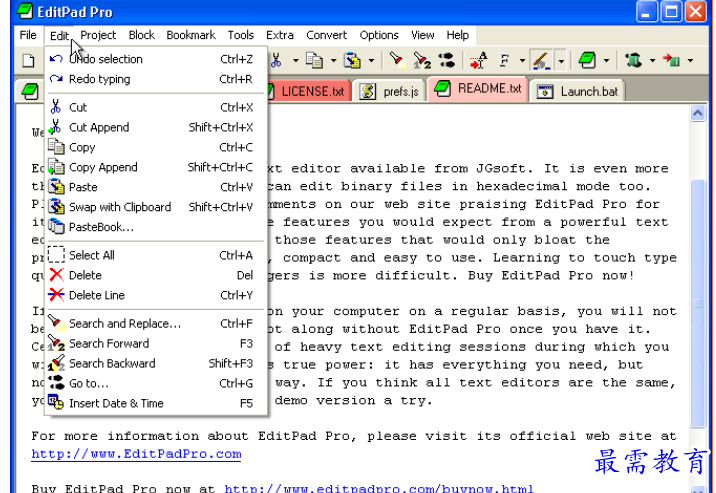
Task: Open the Block menu
Action: [x=142, y=35]
